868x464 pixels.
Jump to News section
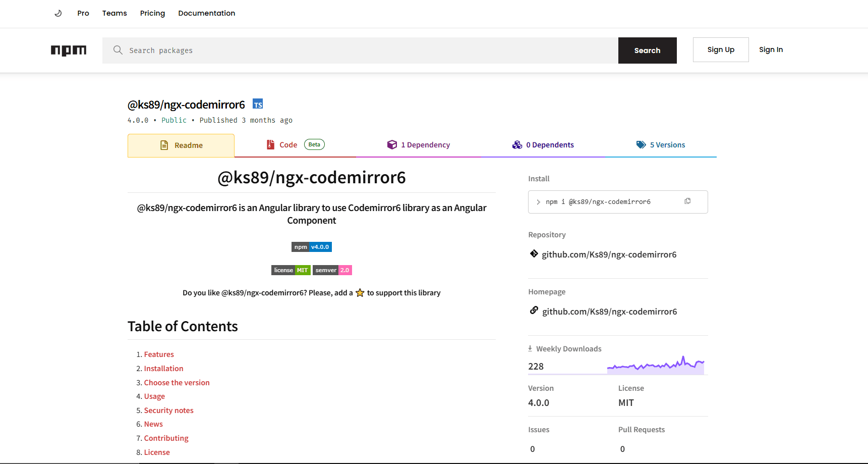pos(153,424)
